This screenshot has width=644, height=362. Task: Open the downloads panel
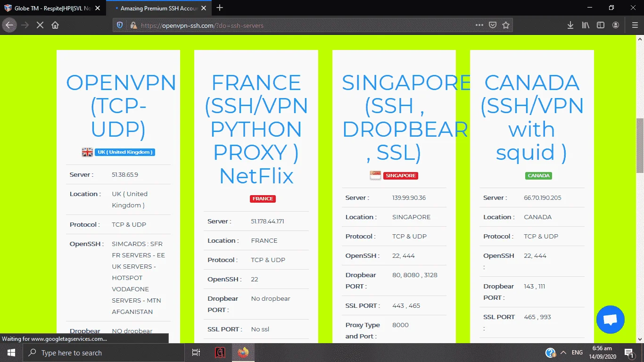click(570, 25)
